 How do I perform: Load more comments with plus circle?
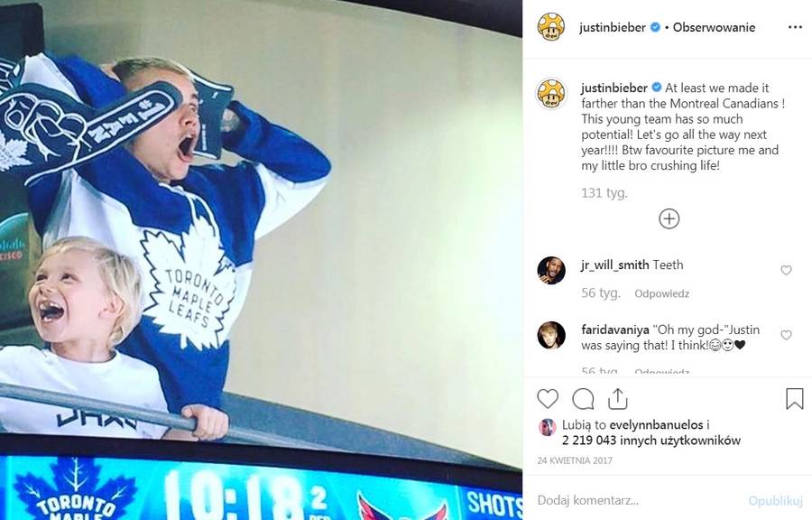coord(669,218)
